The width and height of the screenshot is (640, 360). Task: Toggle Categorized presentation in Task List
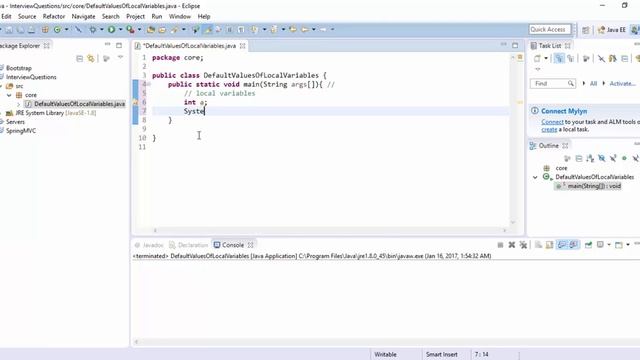point(559,59)
